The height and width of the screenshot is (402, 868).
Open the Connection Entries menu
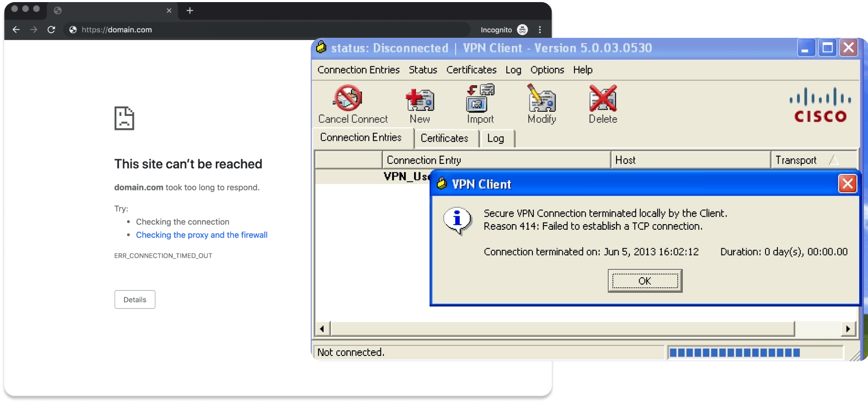pyautogui.click(x=358, y=70)
